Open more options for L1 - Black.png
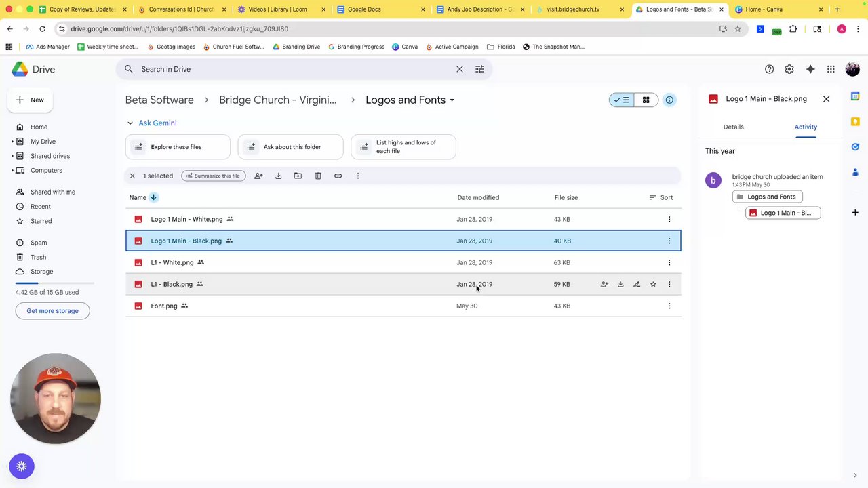This screenshot has height=488, width=868. point(669,284)
